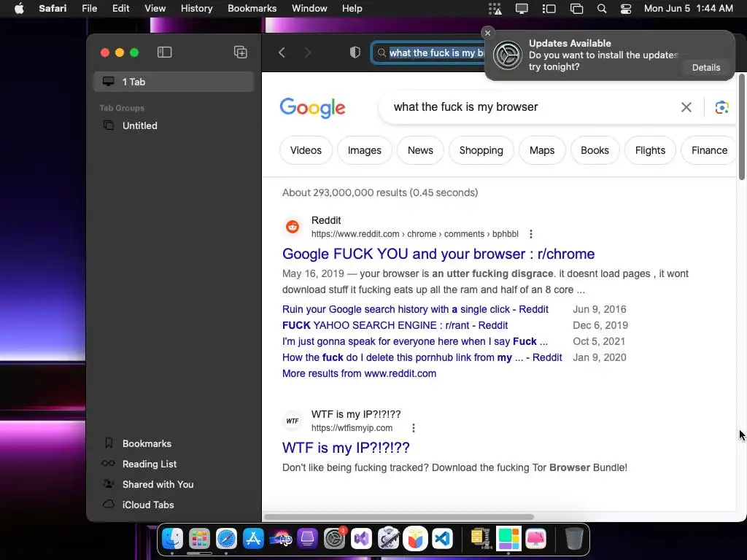
Task: Open the Bookmarks menu
Action: coord(252,9)
